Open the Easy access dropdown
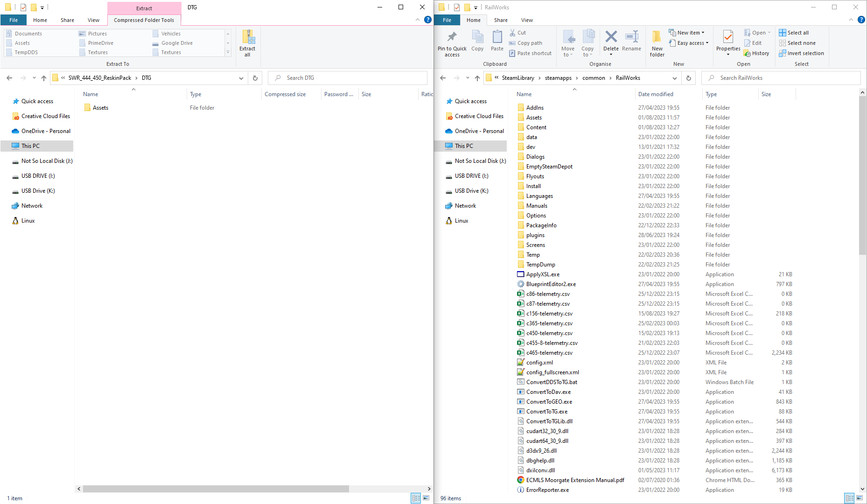The height and width of the screenshot is (504, 867). pos(689,43)
